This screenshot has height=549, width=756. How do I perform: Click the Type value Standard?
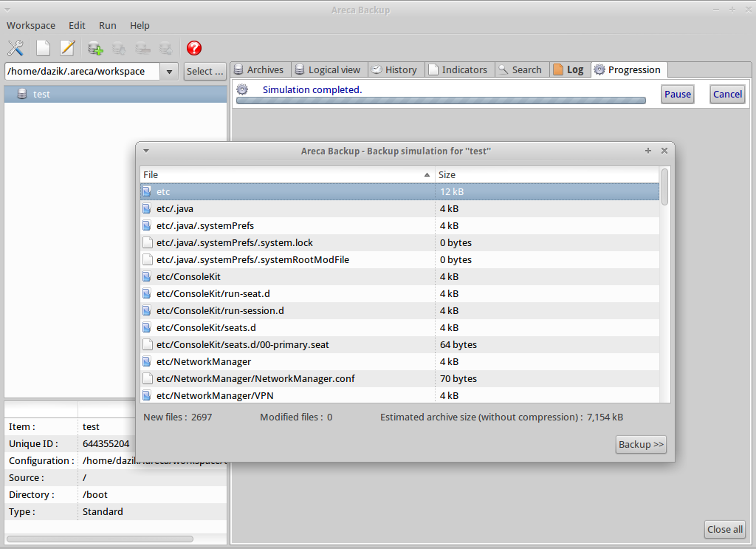pos(103,511)
